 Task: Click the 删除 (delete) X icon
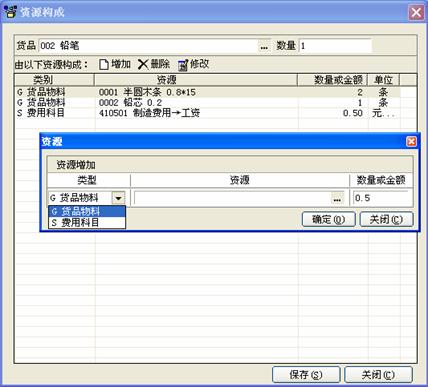[x=143, y=64]
